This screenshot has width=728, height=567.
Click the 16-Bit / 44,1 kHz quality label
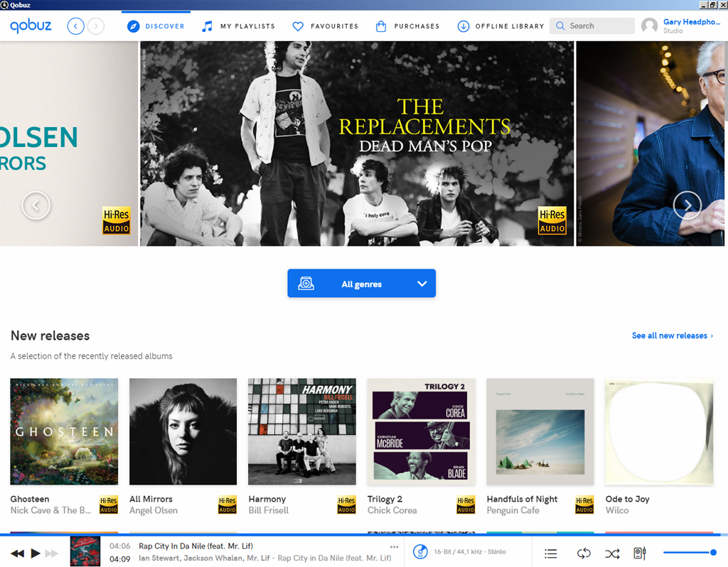click(x=469, y=551)
